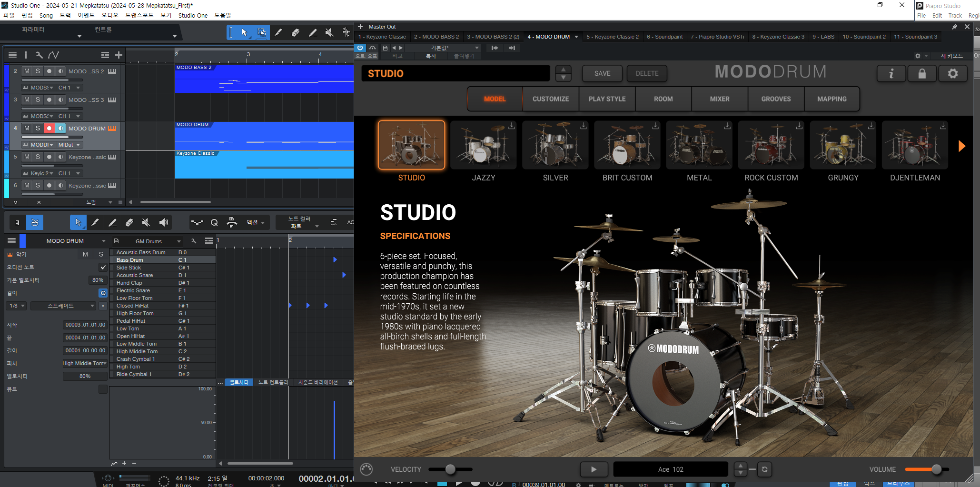Click the DELETE button
This screenshot has width=980, height=487.
coord(647,73)
